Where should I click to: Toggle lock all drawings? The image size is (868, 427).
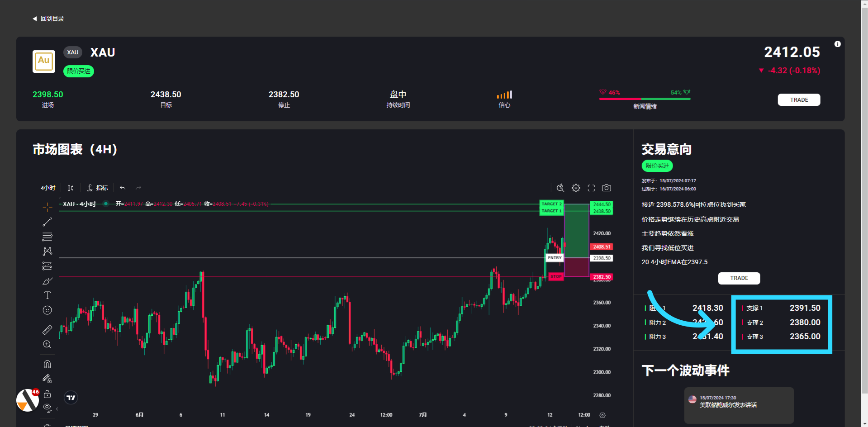point(47,394)
